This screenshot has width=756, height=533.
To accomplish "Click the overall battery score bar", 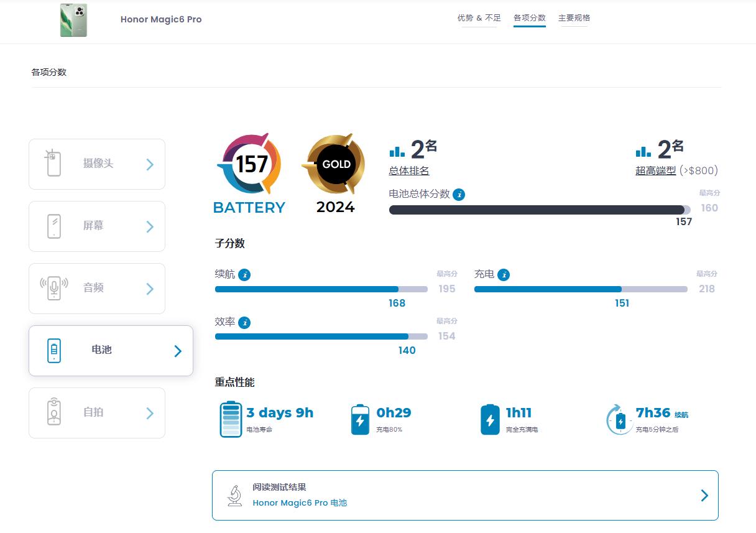I will [x=540, y=210].
